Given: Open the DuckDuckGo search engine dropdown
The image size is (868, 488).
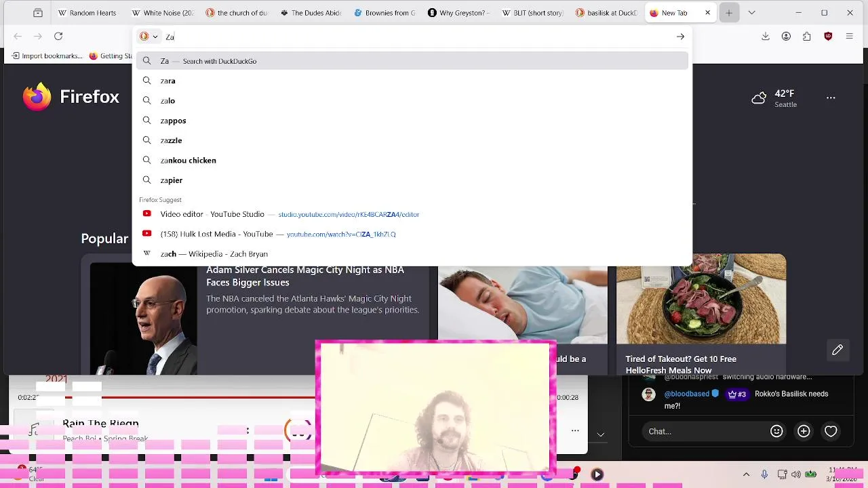Looking at the screenshot, I should (x=149, y=37).
